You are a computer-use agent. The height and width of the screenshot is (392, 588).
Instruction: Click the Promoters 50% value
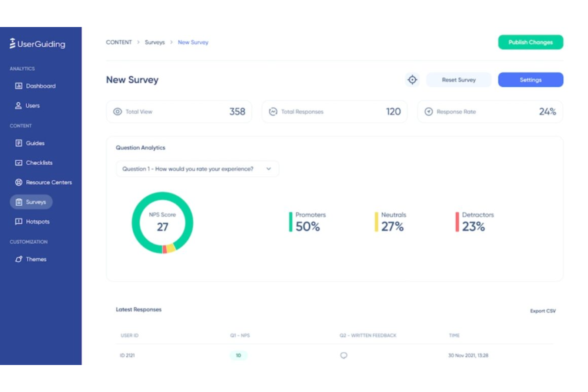[308, 227]
